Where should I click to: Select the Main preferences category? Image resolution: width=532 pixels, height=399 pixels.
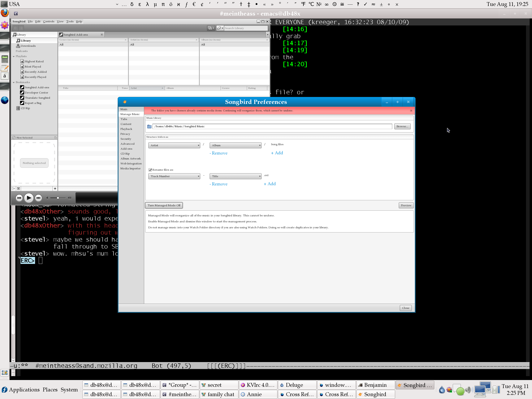click(x=131, y=109)
